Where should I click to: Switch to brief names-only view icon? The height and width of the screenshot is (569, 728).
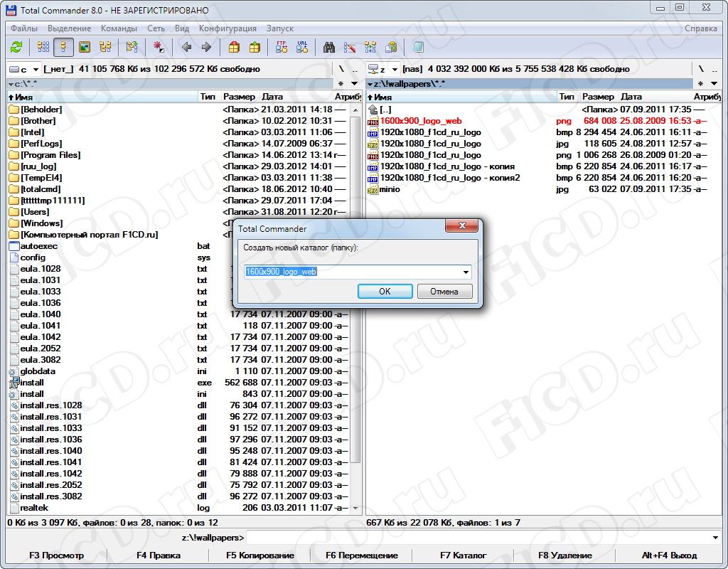(43, 47)
